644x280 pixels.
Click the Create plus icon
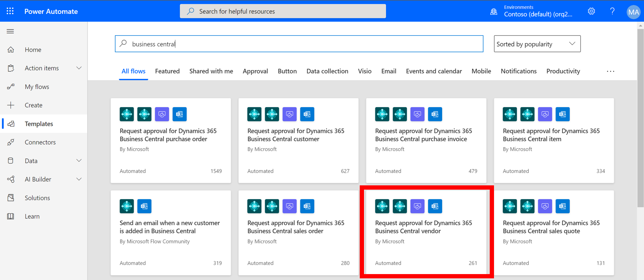click(x=11, y=105)
